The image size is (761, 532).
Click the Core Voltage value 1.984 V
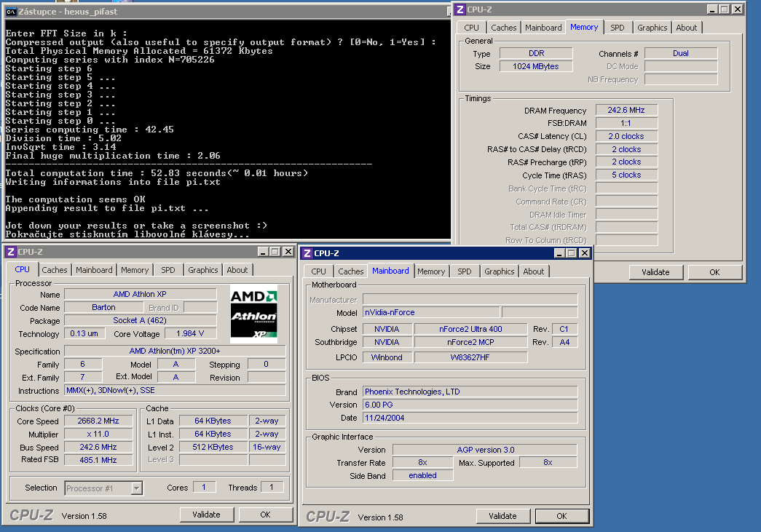click(190, 333)
